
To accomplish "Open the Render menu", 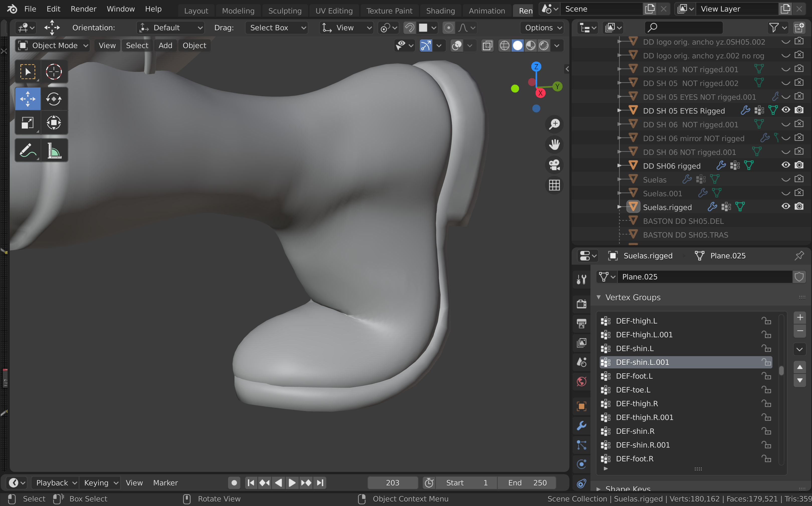I will click(x=83, y=9).
